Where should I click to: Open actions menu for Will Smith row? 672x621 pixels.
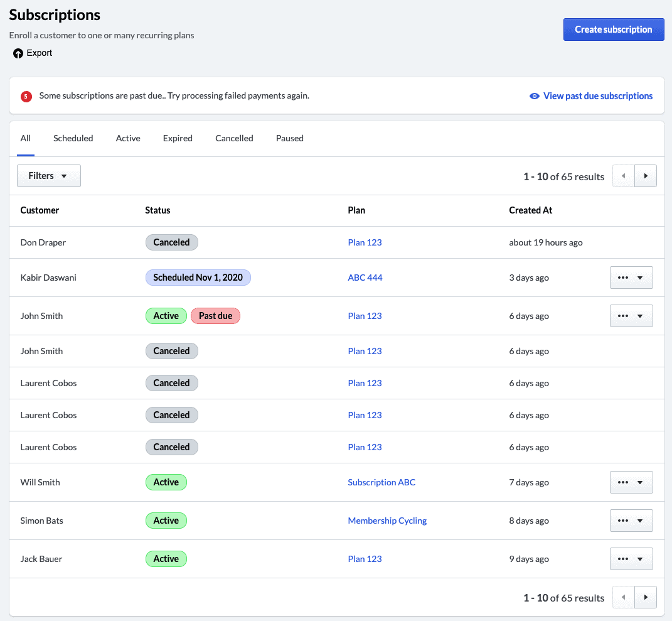(631, 482)
